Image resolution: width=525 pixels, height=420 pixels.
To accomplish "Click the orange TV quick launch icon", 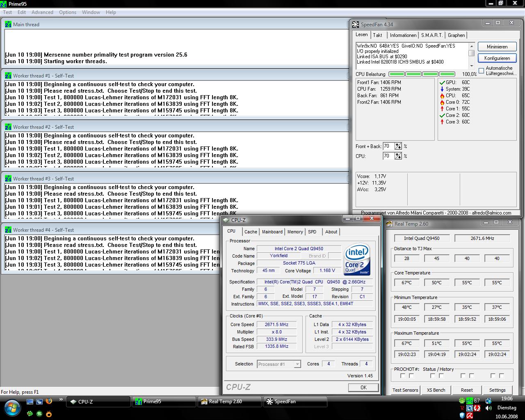I will 49,414.
